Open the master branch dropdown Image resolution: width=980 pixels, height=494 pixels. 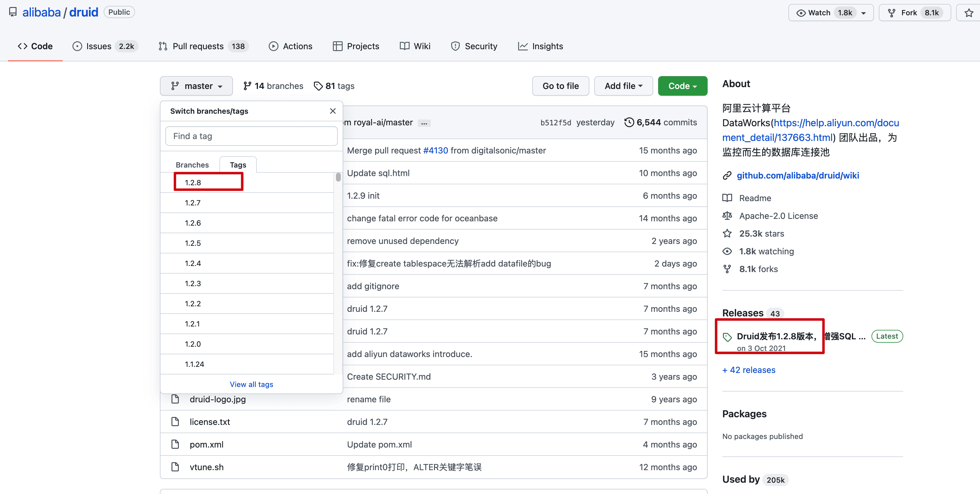pyautogui.click(x=196, y=86)
